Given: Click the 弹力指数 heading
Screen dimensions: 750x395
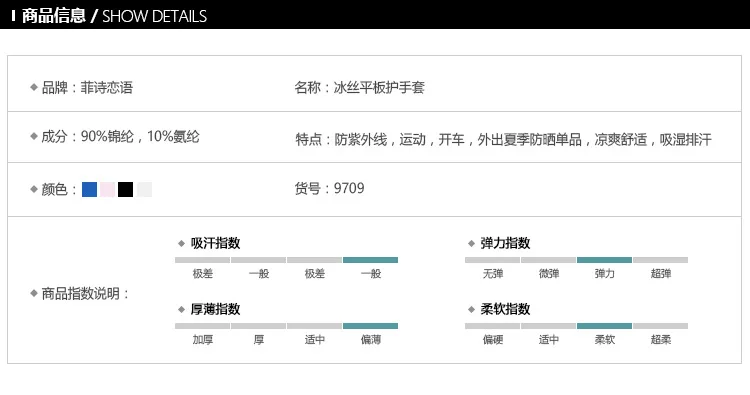Looking at the screenshot, I should pyautogui.click(x=505, y=243).
